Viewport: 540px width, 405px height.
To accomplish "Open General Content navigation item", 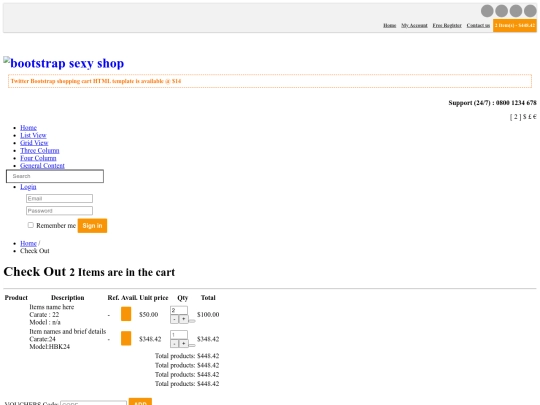I will (42, 166).
